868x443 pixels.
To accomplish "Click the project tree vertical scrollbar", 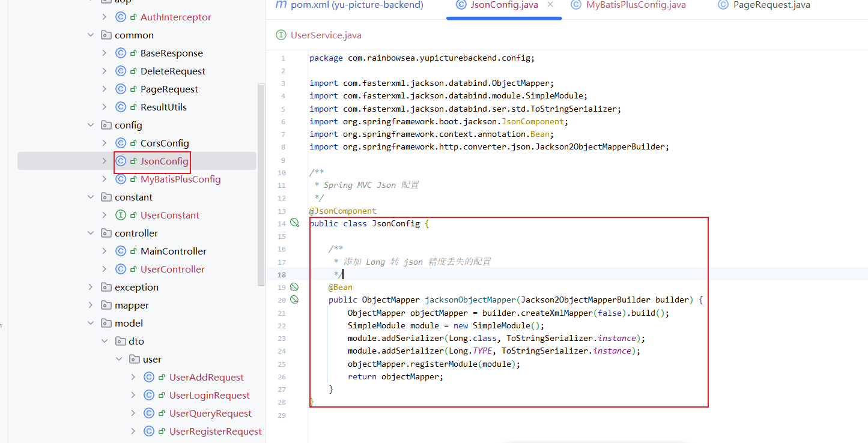I will point(261,180).
